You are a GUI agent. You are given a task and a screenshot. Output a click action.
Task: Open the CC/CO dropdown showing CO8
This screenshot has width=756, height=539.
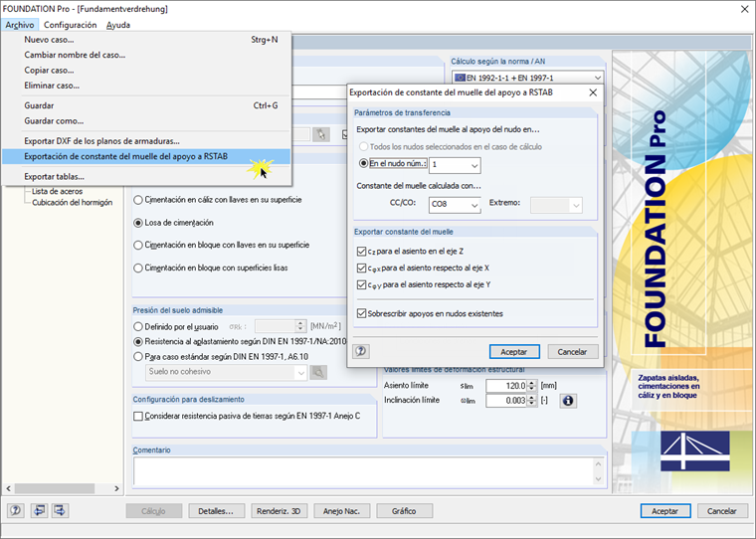click(x=455, y=205)
